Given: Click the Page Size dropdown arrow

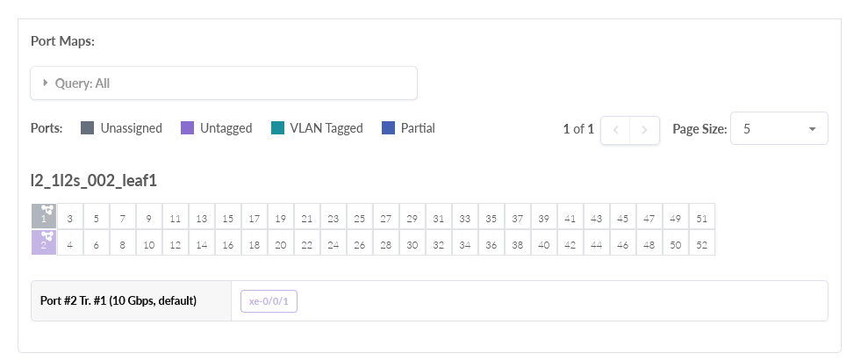Looking at the screenshot, I should [x=812, y=128].
